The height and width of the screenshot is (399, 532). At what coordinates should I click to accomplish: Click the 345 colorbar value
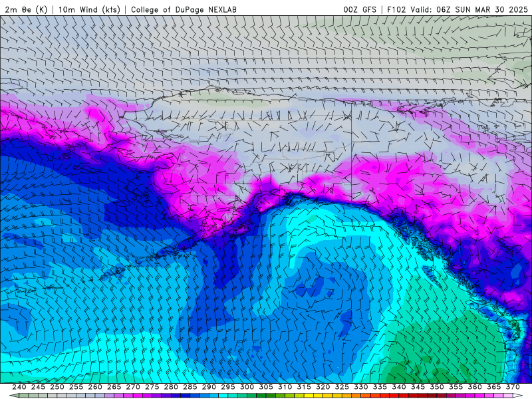[x=418, y=387]
